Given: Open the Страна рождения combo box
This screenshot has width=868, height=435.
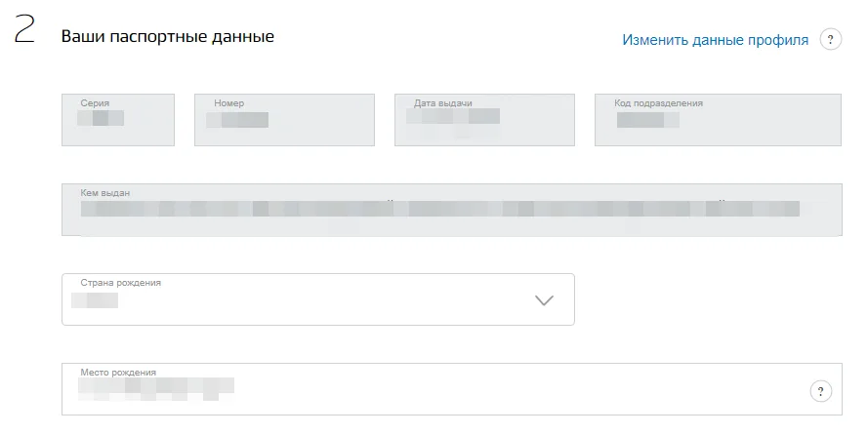Looking at the screenshot, I should coord(317,299).
